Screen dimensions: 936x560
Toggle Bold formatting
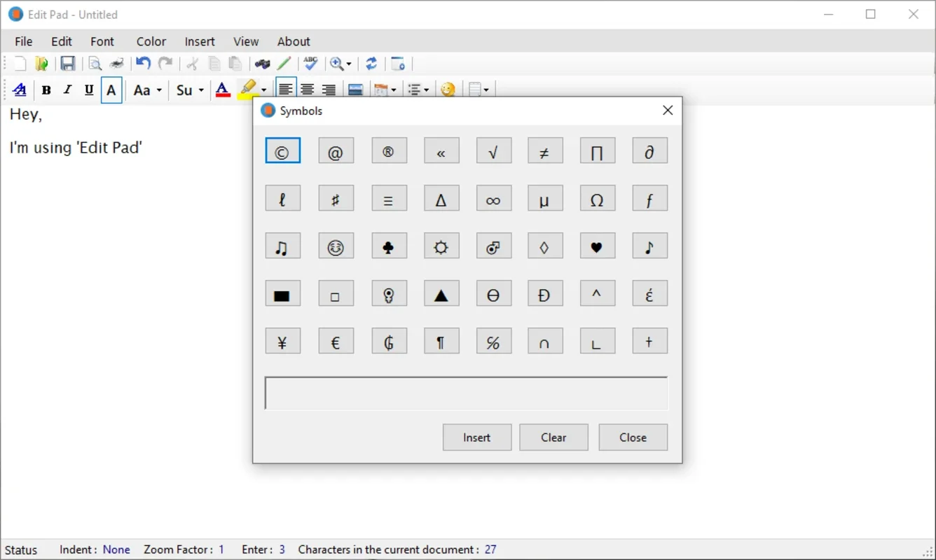[x=46, y=90]
